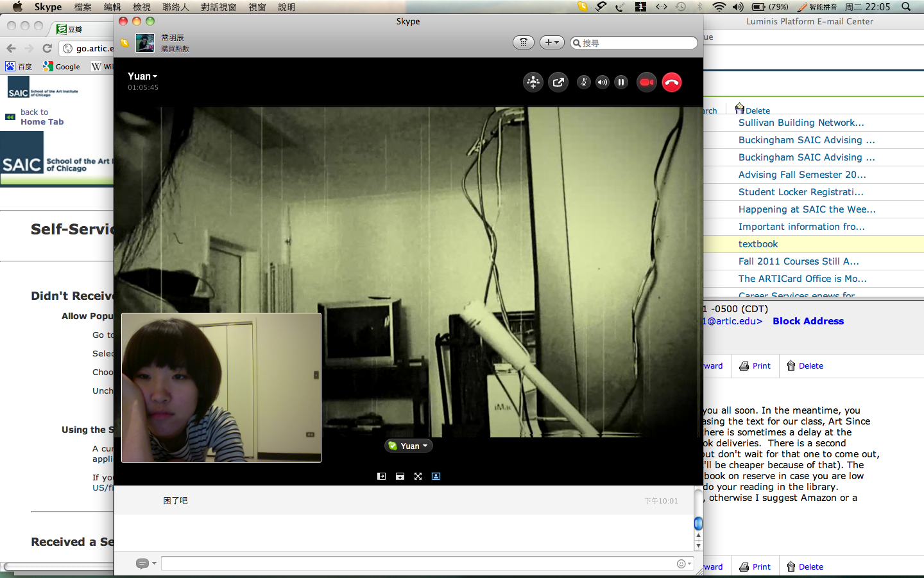The width and height of the screenshot is (924, 578).
Task: Open the 檢視 menu
Action: pyautogui.click(x=142, y=7)
